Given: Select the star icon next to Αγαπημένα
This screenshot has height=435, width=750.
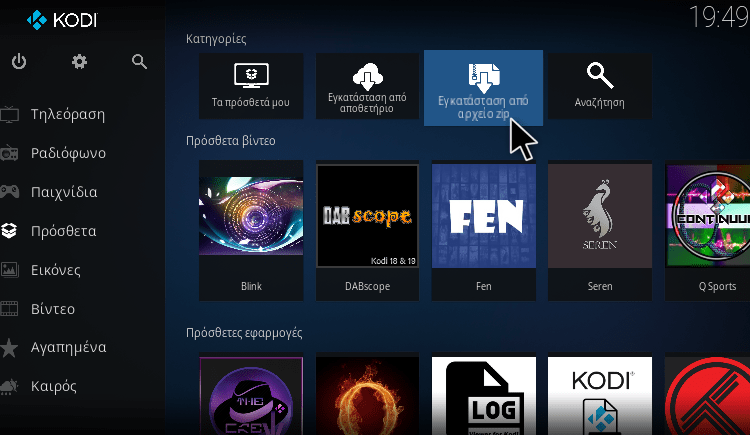Looking at the screenshot, I should click(x=10, y=347).
